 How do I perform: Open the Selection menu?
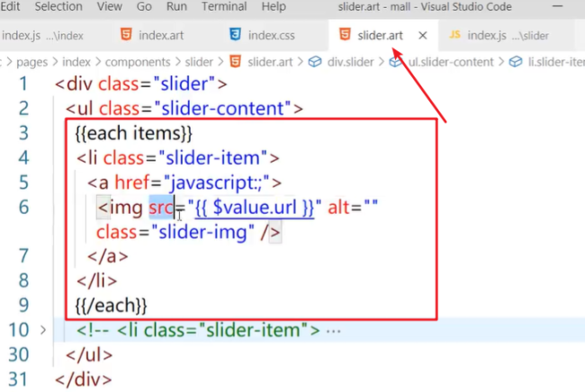pos(58,6)
